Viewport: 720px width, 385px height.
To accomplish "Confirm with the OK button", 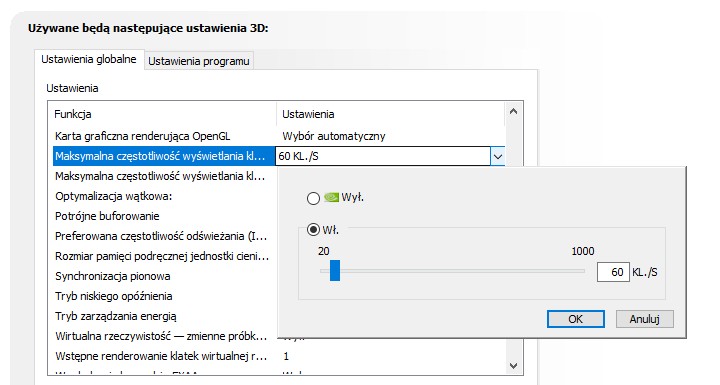I will click(x=575, y=319).
